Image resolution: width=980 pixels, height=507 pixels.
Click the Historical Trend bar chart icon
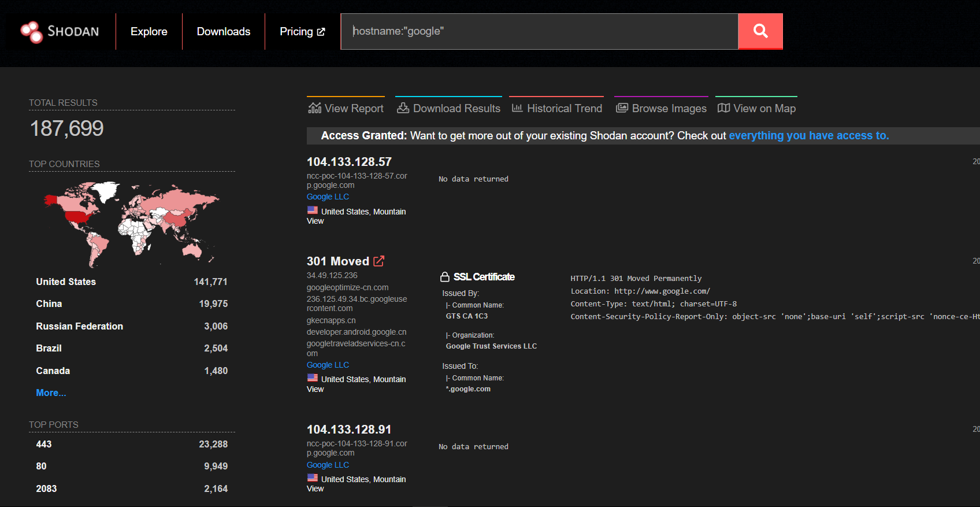coord(517,108)
